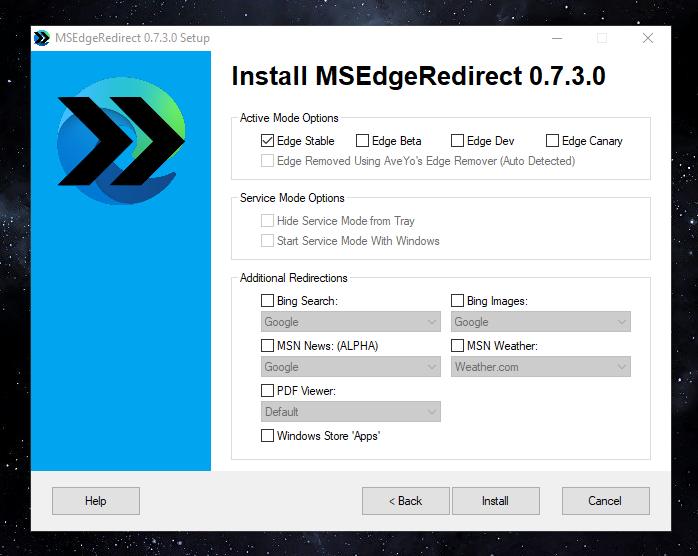
Task: Toggle Start Service Mode With Windows
Action: click(267, 241)
